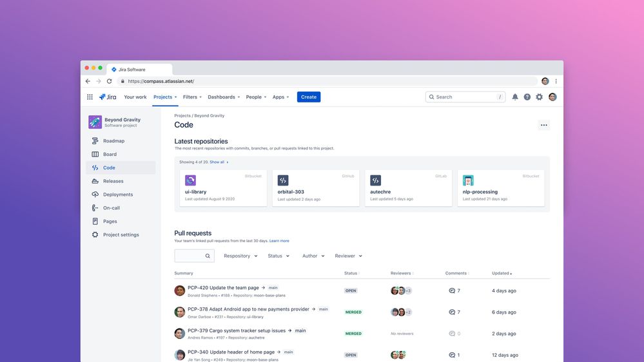Expand the People menu
Viewport: 644px width, 362px height.
[257, 97]
